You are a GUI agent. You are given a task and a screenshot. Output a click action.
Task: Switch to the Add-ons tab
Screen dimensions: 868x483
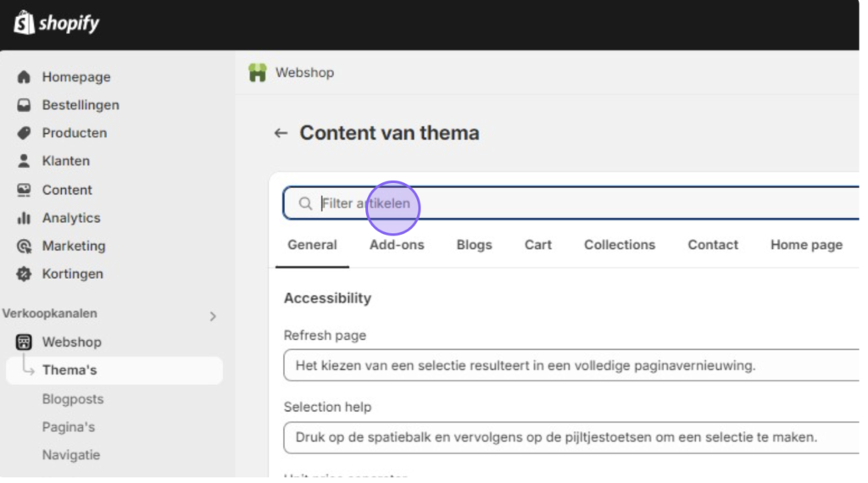pyautogui.click(x=397, y=245)
